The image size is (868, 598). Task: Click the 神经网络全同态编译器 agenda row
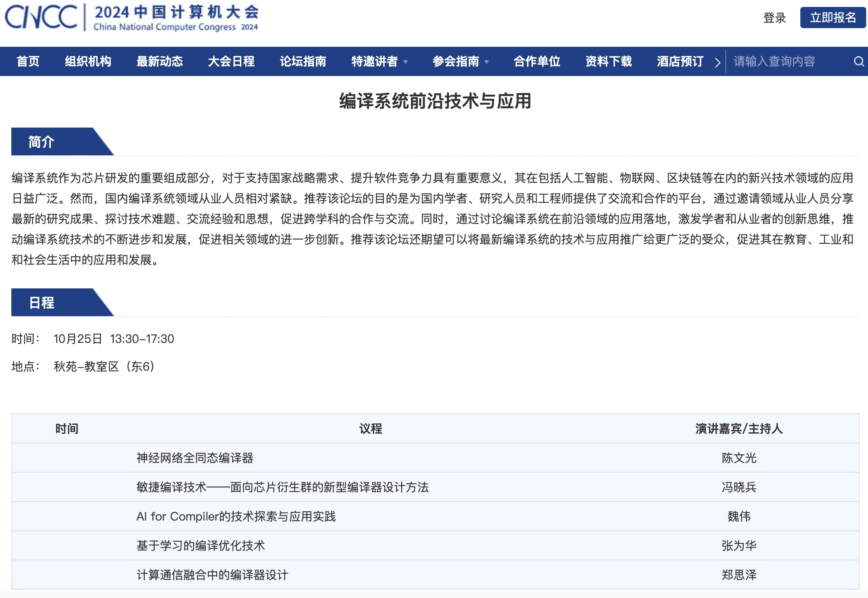[195, 458]
